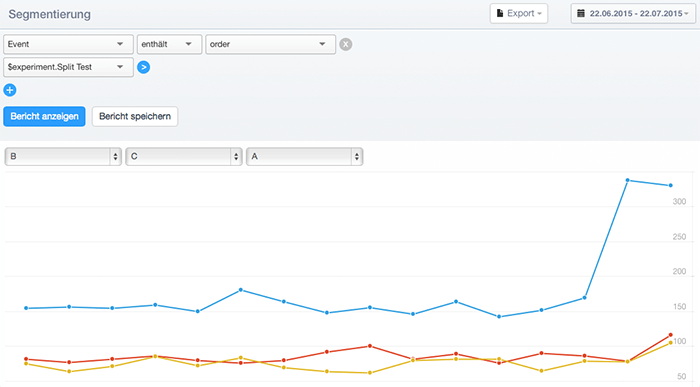The width and height of the screenshot is (700, 387).
Task: Click the 200 axis label
Action: [x=679, y=271]
